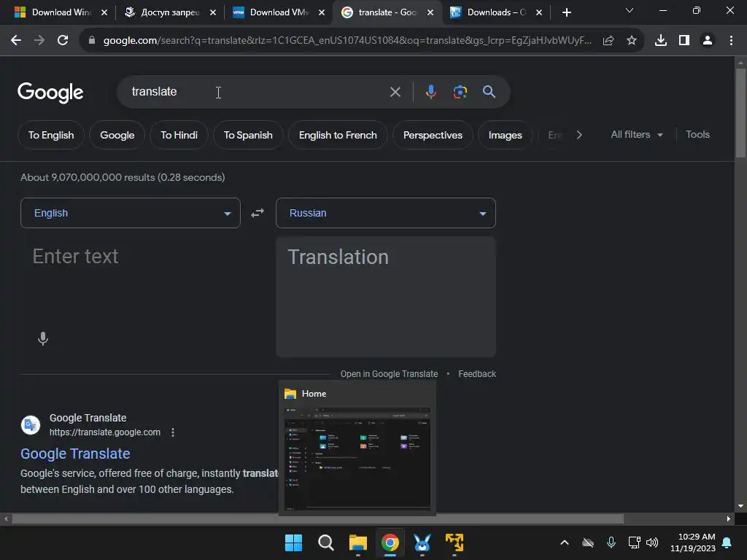Viewport: 747px width, 560px height.
Task: Select the Images filter chip
Action: (x=505, y=135)
